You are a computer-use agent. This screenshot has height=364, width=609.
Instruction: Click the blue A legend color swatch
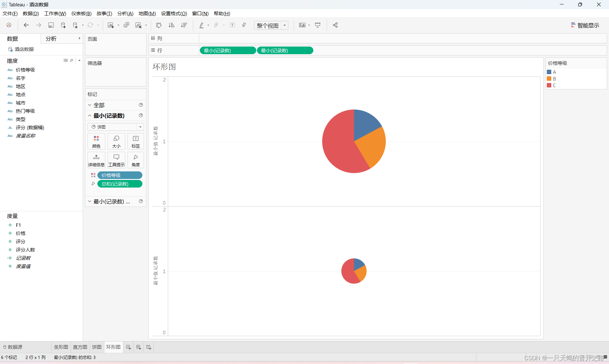[549, 72]
